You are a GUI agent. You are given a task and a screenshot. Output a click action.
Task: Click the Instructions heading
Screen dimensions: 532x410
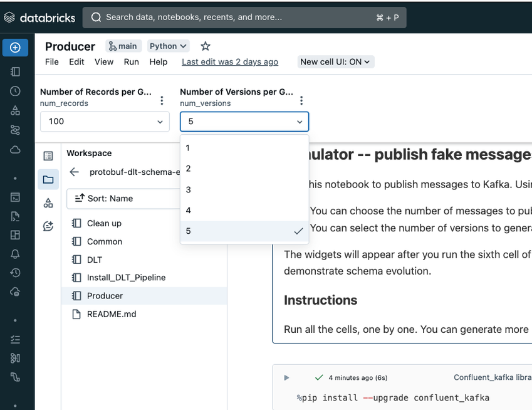tap(321, 300)
